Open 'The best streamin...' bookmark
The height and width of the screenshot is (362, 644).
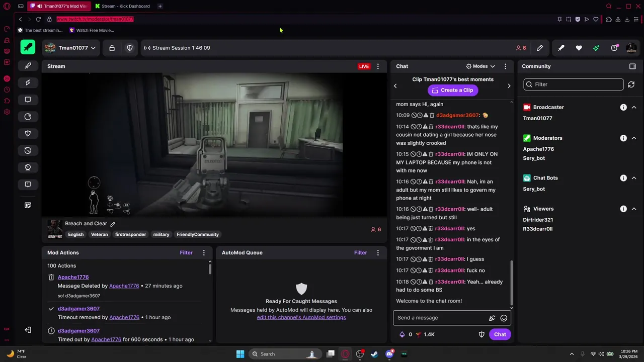point(40,30)
